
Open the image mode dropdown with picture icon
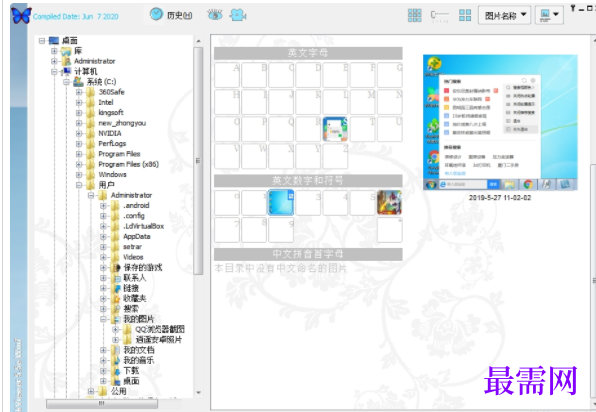[549, 16]
